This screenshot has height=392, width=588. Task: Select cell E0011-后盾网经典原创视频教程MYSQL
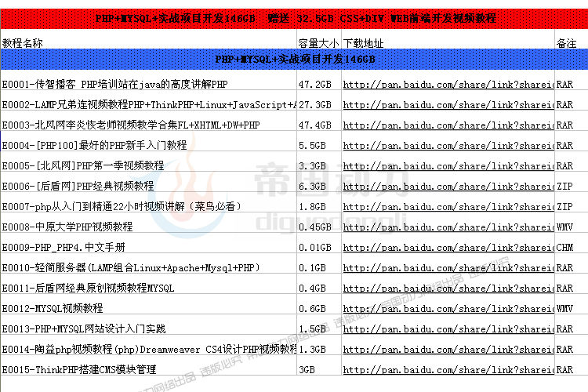coord(148,284)
